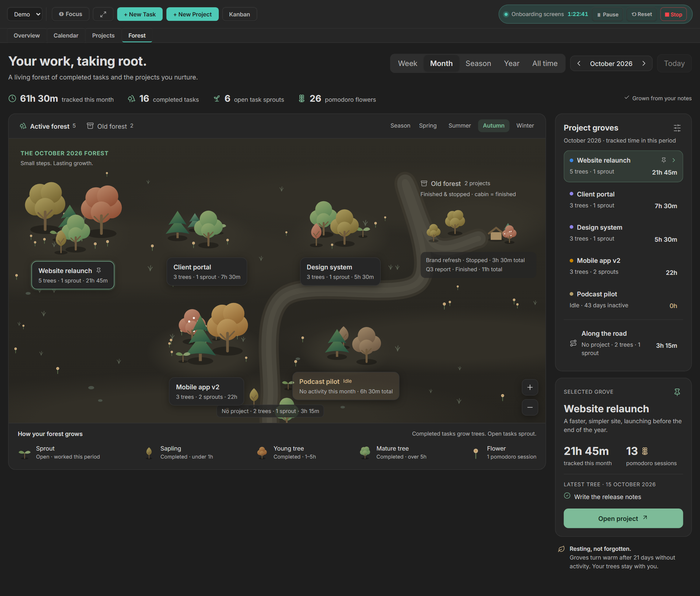700x596 pixels.
Task: Stop the running timer
Action: 673,15
